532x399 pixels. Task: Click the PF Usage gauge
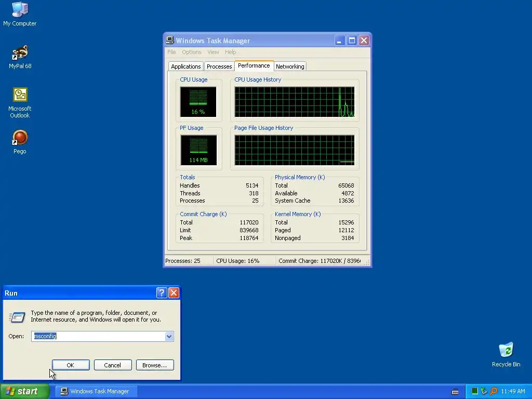[x=198, y=150]
